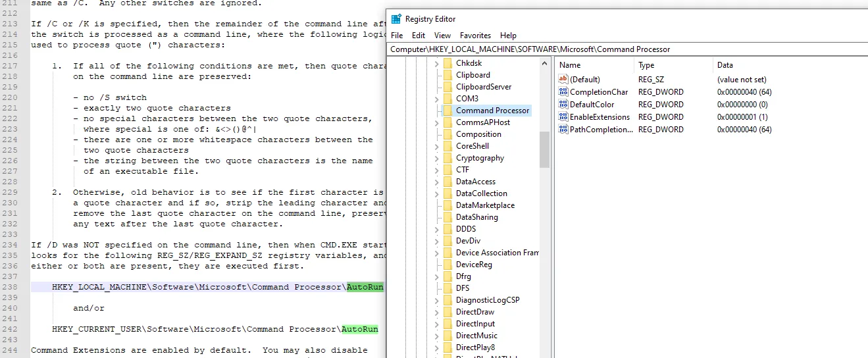Click the CTF folder icon
868x358 pixels.
click(x=447, y=170)
